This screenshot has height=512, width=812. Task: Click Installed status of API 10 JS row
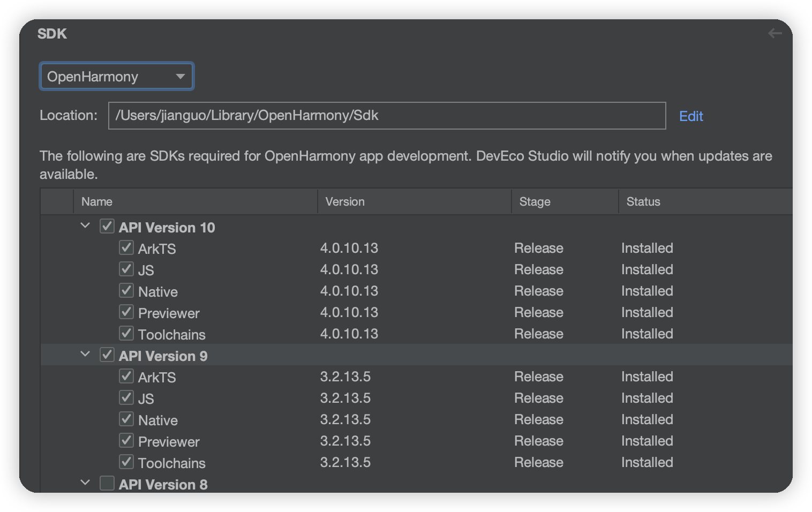(647, 269)
